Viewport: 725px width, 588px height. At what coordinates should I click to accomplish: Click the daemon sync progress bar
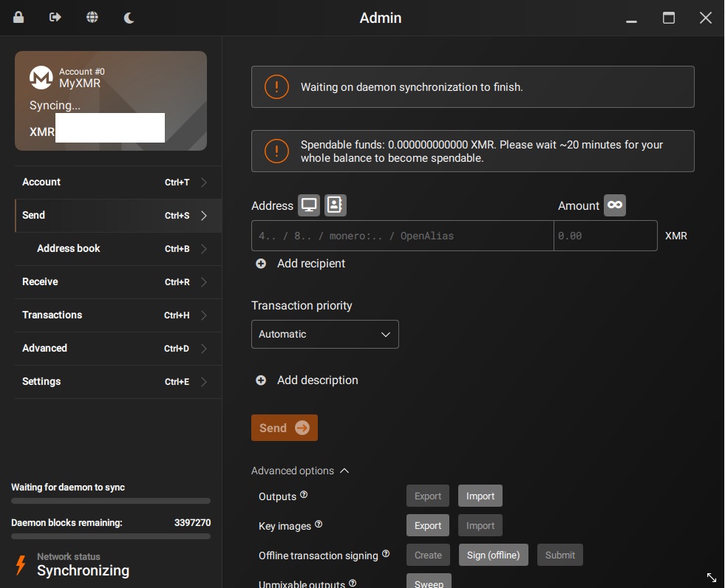[x=110, y=536]
